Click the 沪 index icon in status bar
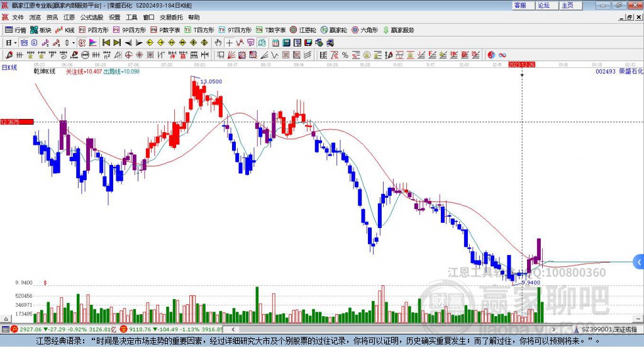 tap(14, 329)
